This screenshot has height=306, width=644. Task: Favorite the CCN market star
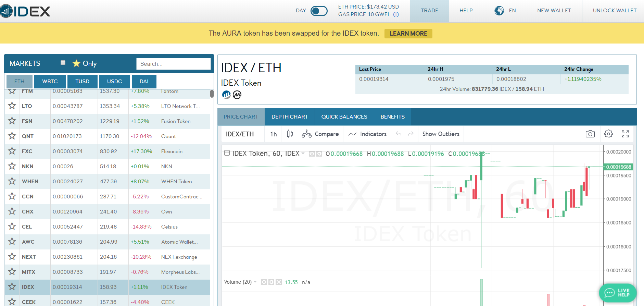click(12, 196)
